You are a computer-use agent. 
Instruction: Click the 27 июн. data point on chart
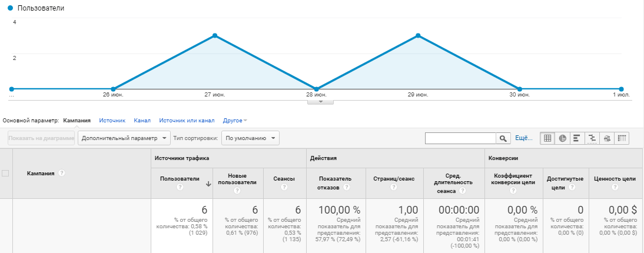[215, 36]
